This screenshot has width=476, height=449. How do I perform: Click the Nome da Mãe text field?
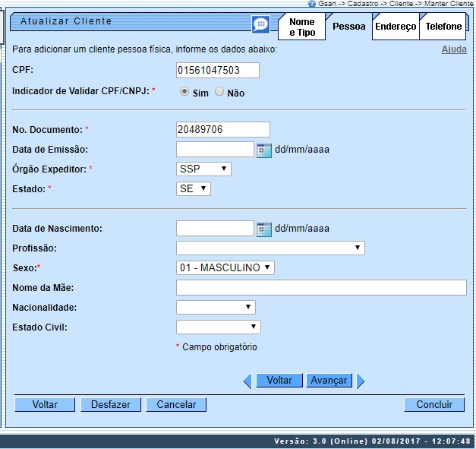point(321,287)
